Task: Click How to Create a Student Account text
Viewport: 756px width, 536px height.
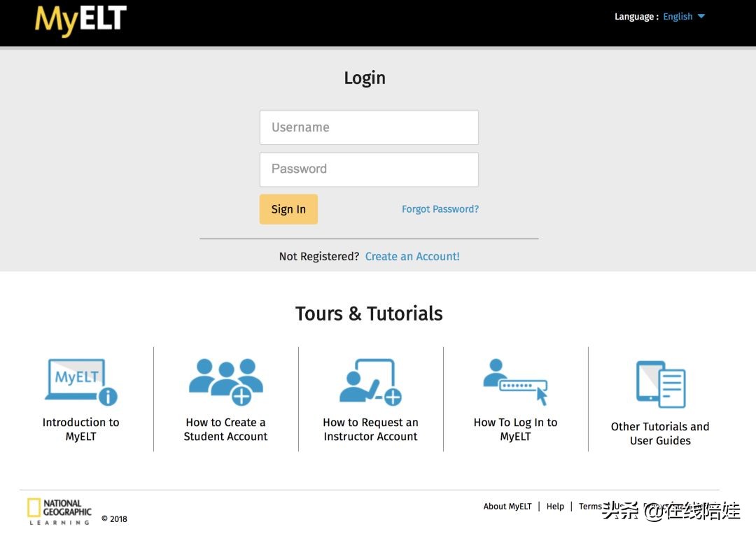Action: 225,429
